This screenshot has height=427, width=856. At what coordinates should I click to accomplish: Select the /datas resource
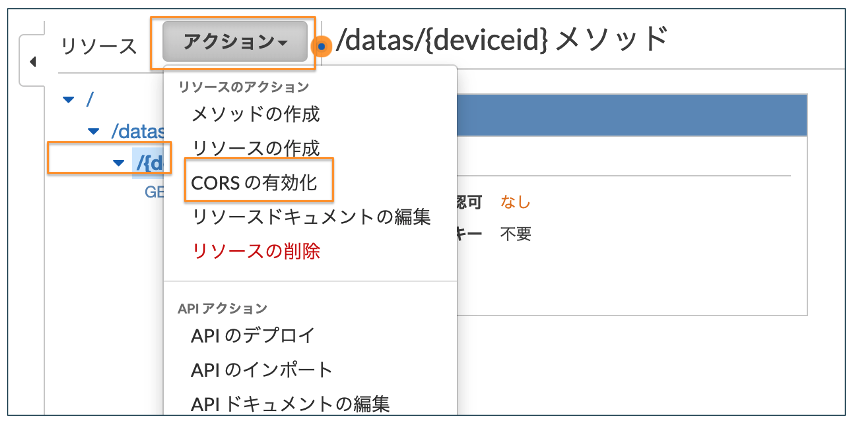click(138, 131)
